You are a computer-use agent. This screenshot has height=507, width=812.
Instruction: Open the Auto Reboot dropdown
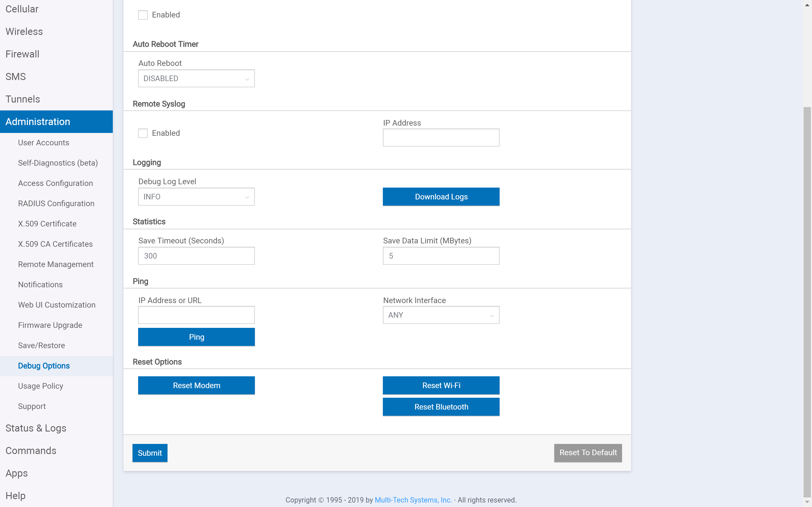pyautogui.click(x=196, y=78)
